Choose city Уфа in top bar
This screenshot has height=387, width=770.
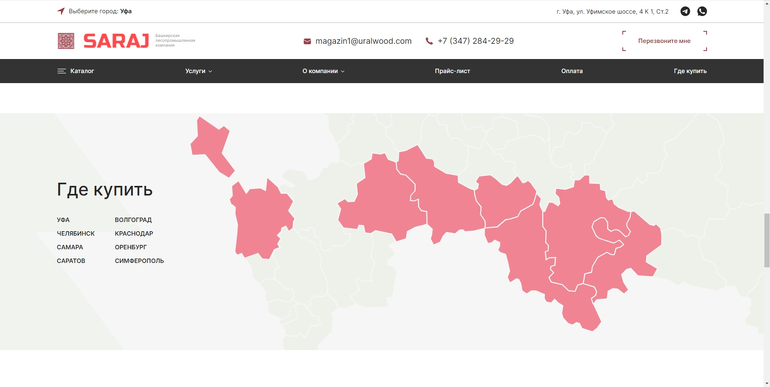(x=126, y=11)
